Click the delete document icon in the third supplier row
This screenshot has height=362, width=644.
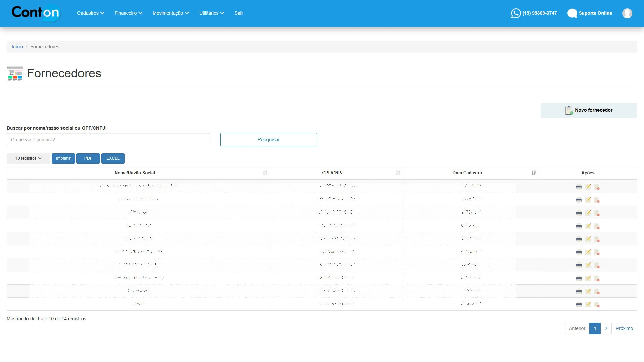597,213
